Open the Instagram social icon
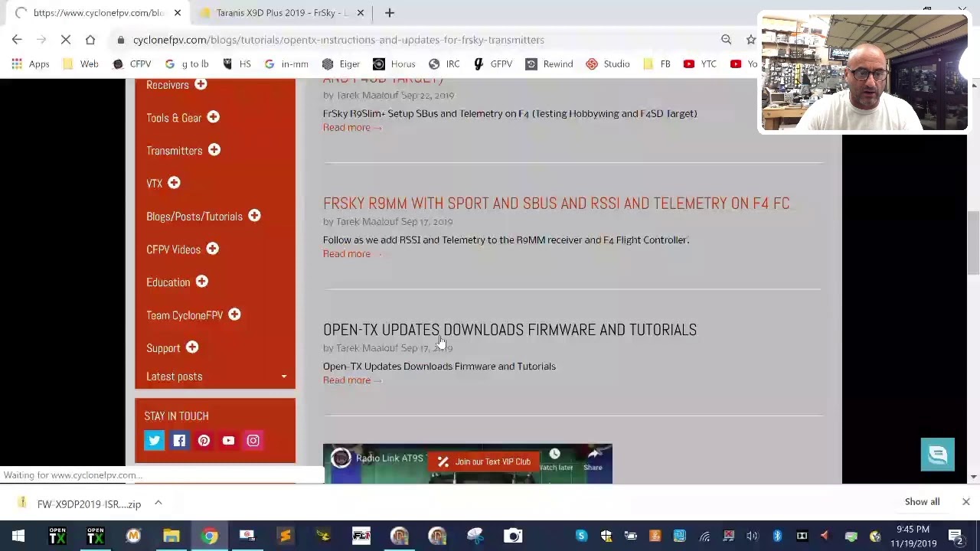 click(253, 440)
